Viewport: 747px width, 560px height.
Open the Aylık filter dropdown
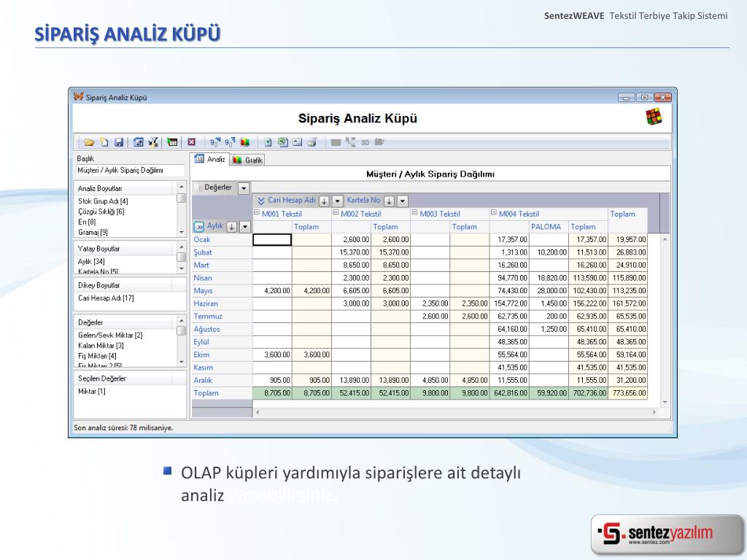point(245,227)
